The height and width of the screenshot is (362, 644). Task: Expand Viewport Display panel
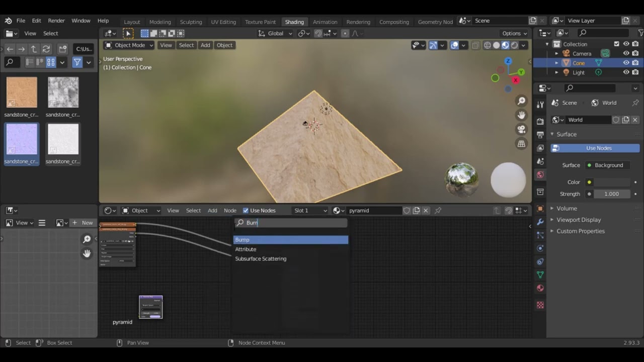coord(579,220)
